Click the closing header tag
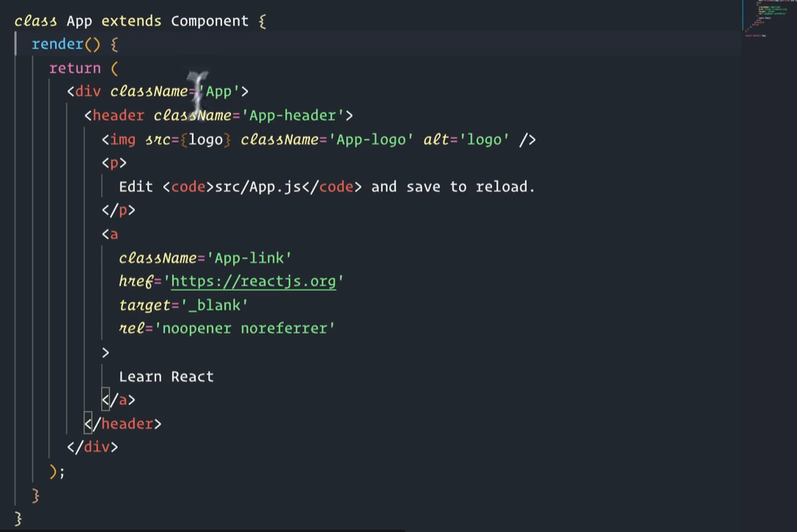Screen dimensions: 797x532 (x=123, y=424)
